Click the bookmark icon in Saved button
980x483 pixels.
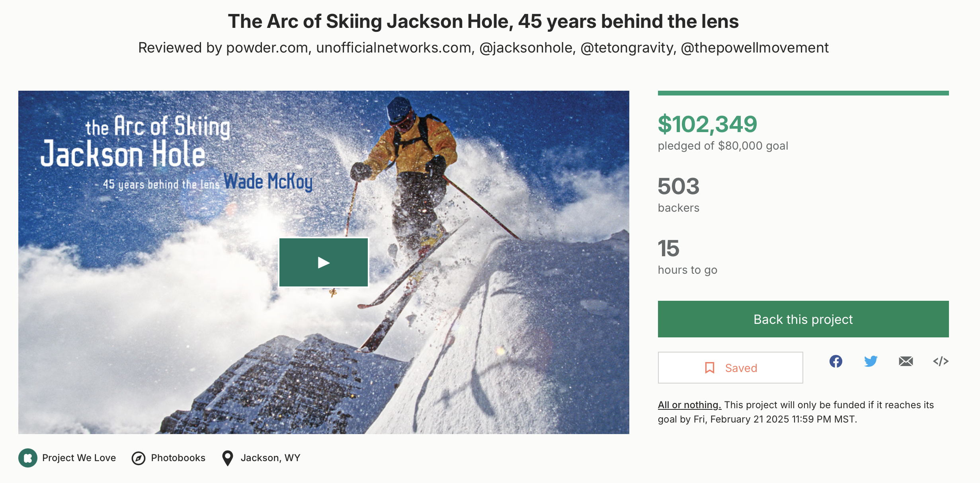(x=709, y=368)
